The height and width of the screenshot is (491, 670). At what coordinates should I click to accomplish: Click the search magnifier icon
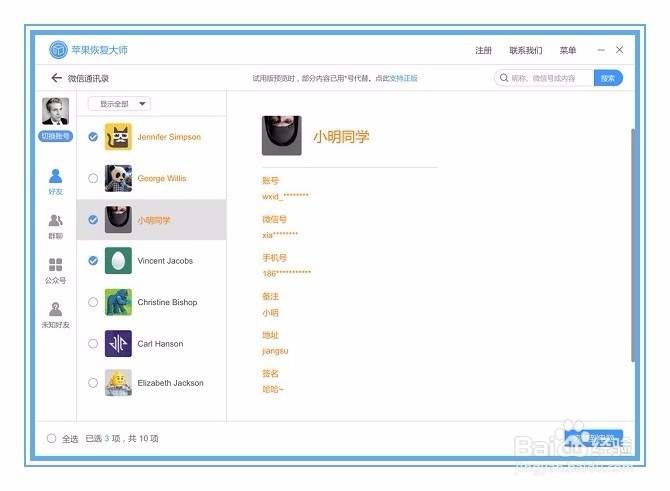point(504,78)
